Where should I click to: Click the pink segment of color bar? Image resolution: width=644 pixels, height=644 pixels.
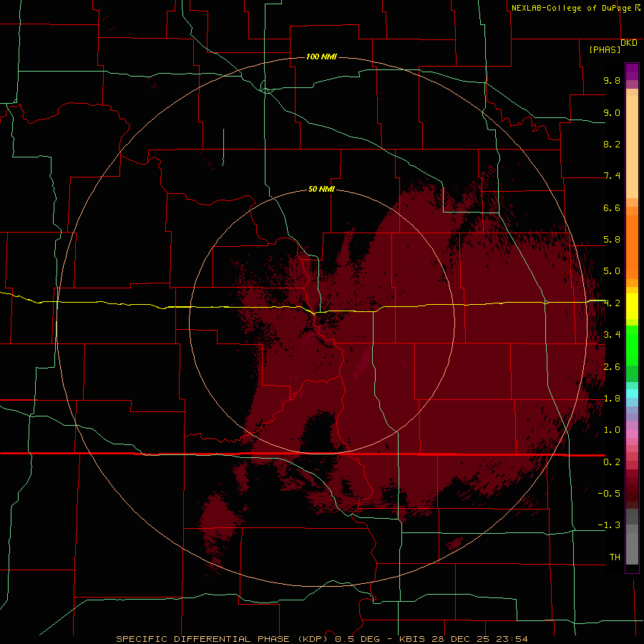(x=632, y=434)
